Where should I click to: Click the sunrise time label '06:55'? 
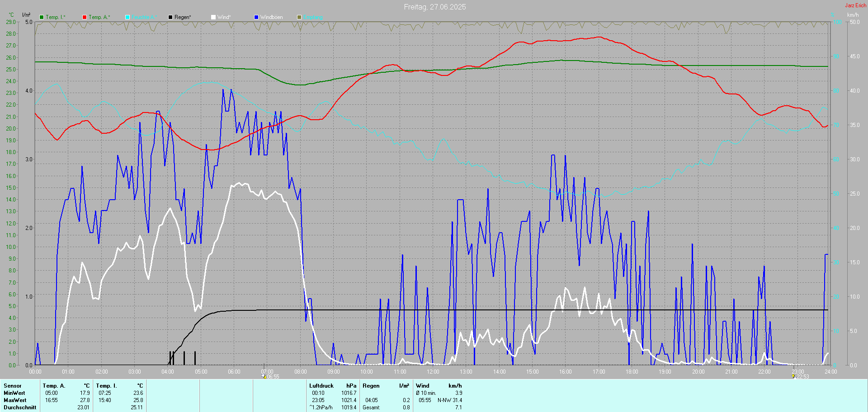[273, 377]
